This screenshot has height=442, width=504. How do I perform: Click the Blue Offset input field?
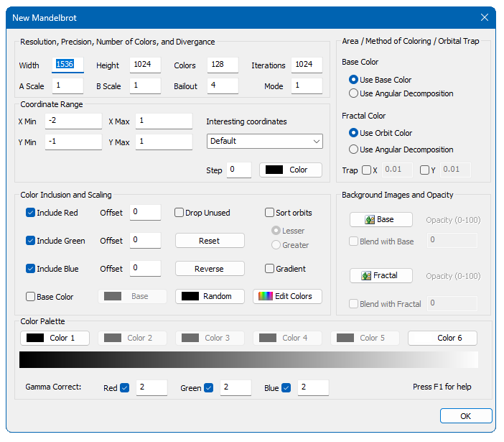pos(145,269)
